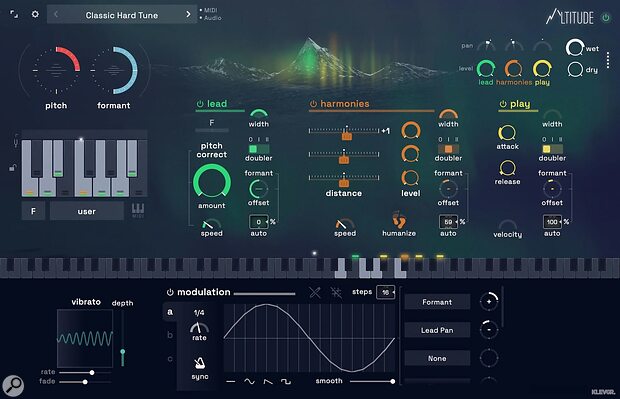This screenshot has height=399, width=620.
Task: Click the lead level knob
Action: tap(486, 69)
